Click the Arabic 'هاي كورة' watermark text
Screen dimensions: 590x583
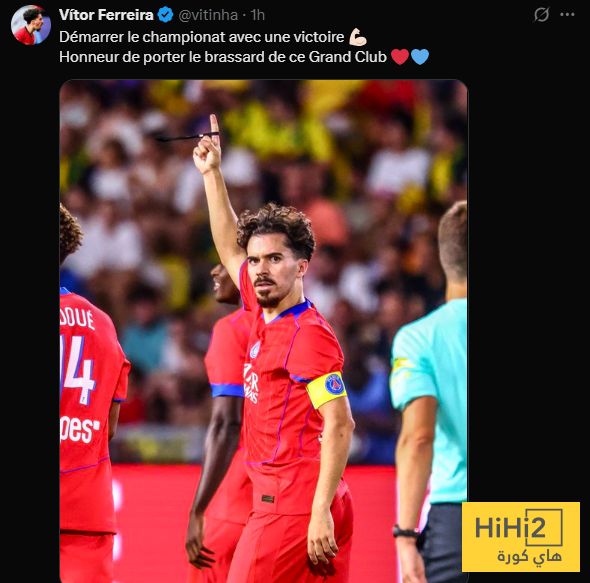point(529,556)
